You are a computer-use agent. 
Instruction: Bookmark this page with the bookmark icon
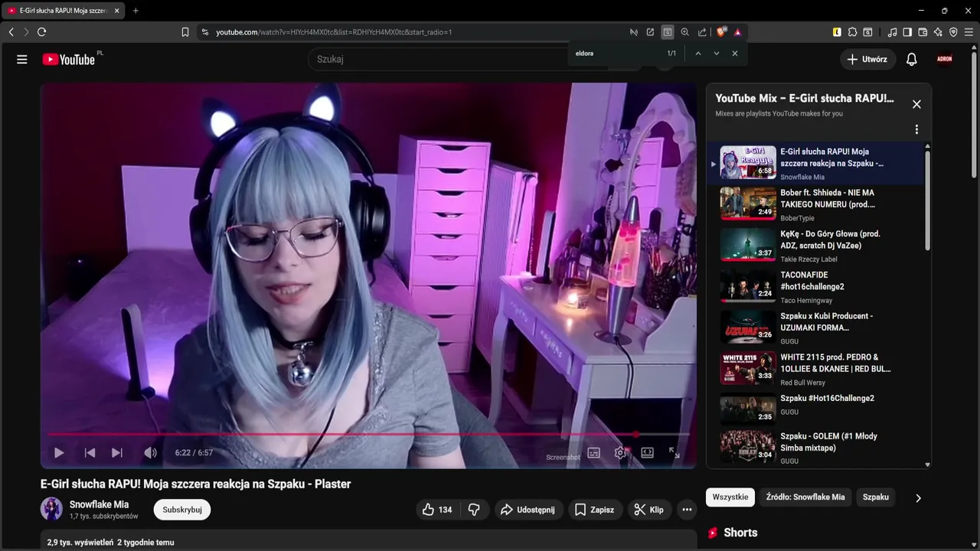tap(185, 32)
